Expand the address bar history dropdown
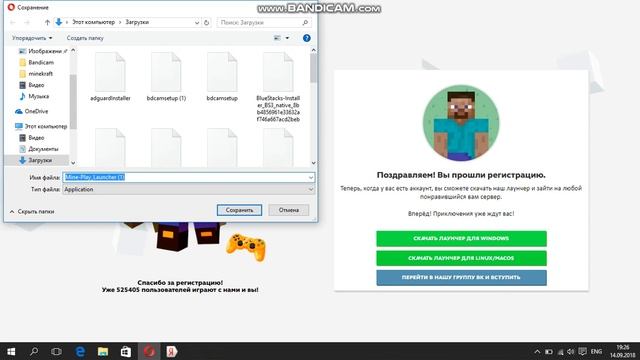The width and height of the screenshot is (640, 360). [197, 22]
